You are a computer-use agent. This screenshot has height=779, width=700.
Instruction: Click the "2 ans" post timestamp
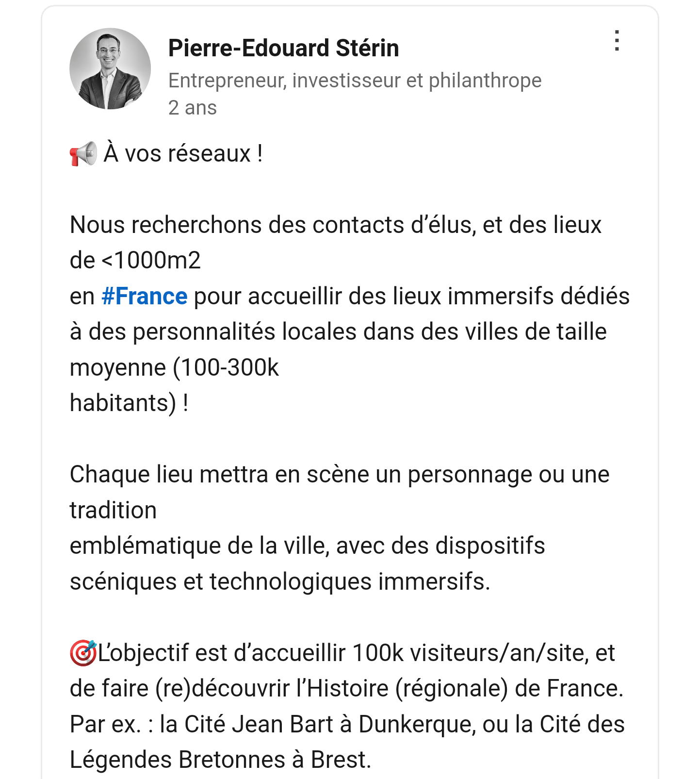[192, 108]
